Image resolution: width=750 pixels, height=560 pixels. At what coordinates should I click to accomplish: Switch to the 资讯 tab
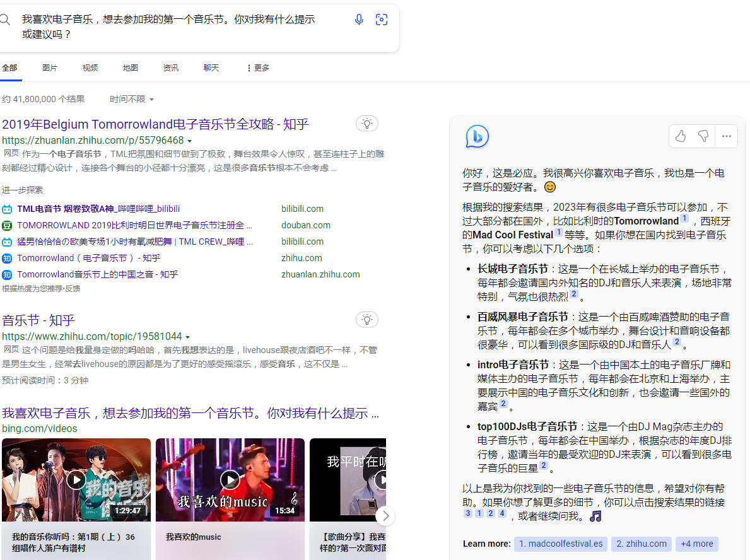pos(171,68)
